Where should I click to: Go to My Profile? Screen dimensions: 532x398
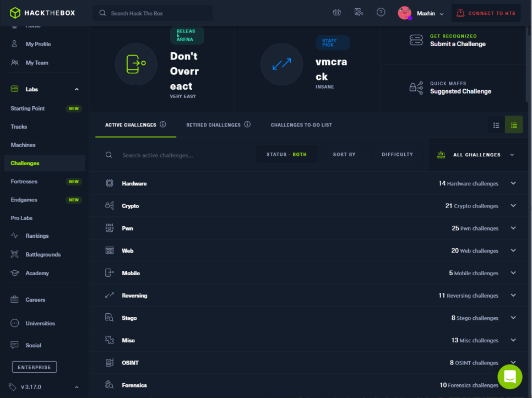click(39, 44)
